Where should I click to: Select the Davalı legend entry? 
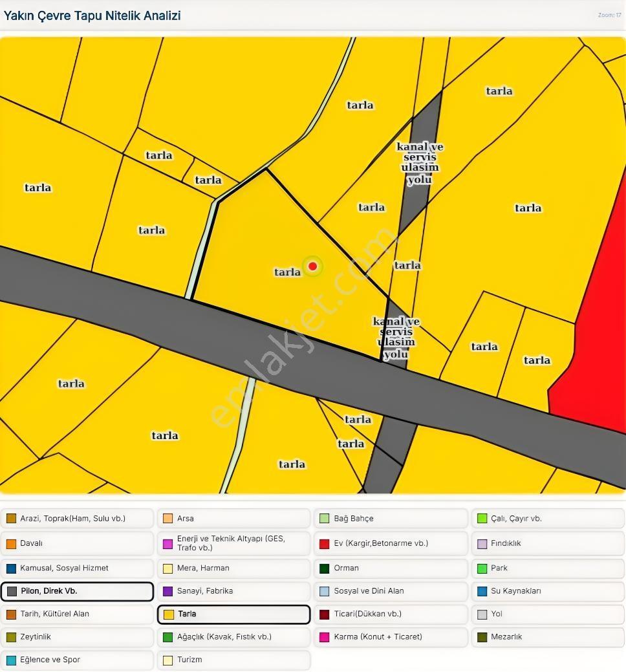pyautogui.click(x=77, y=543)
